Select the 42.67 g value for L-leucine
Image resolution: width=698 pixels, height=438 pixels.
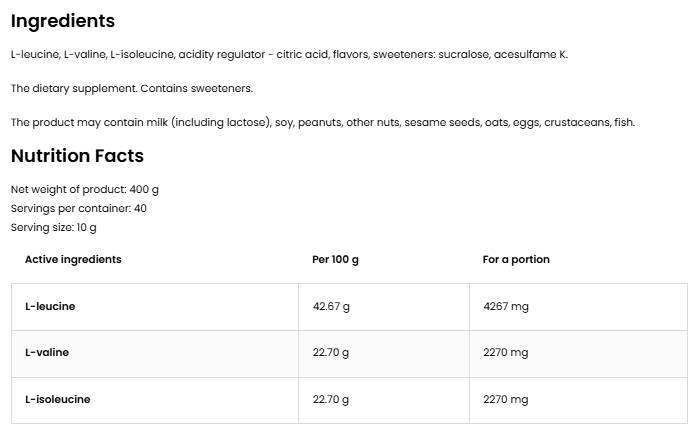[x=331, y=306]
